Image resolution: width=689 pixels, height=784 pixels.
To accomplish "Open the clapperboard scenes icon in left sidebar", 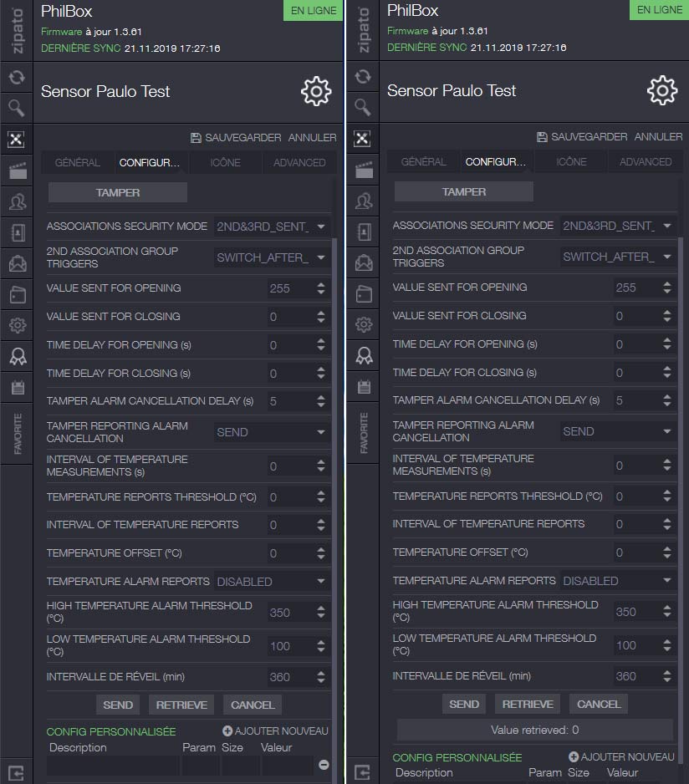I will click(x=16, y=171).
